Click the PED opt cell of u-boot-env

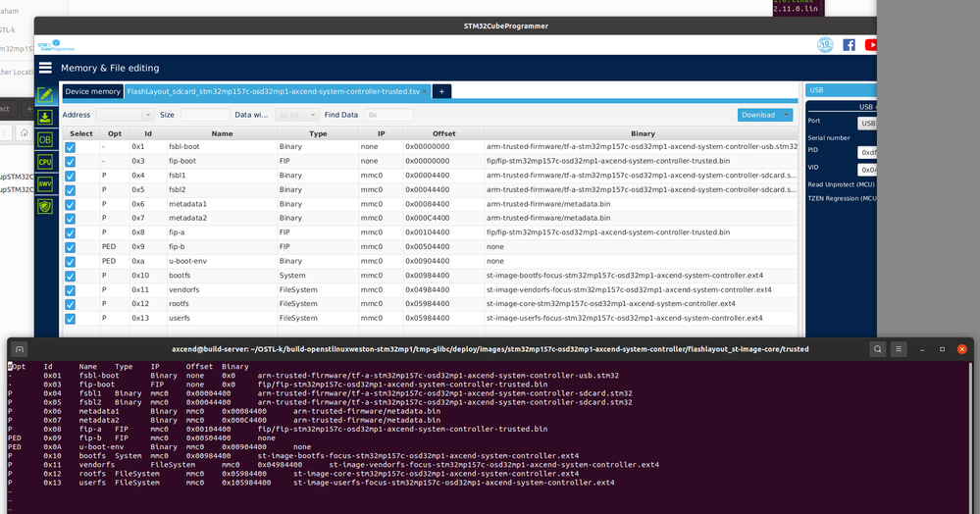(115, 261)
